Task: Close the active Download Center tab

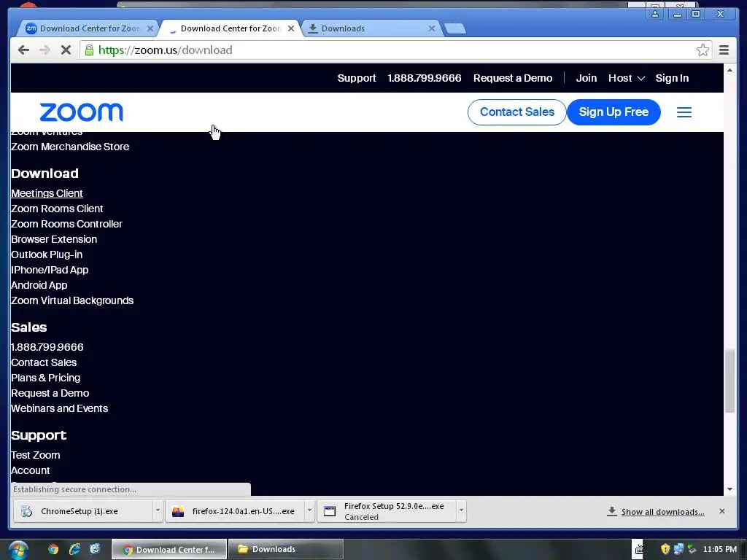Action: point(291,28)
